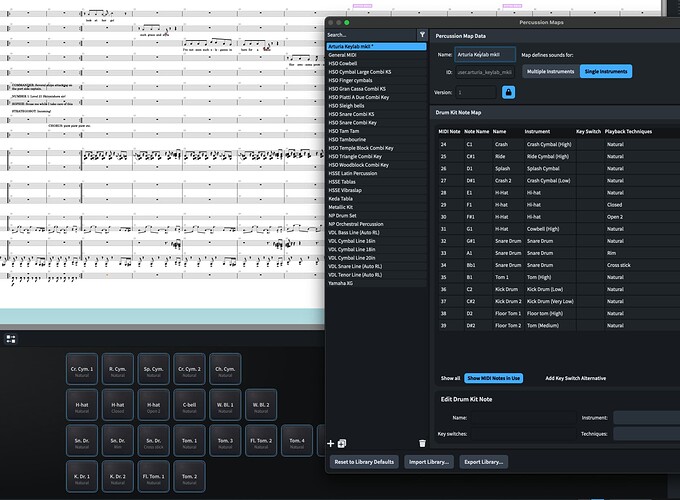Select HSO Sleigh bells map
The width and height of the screenshot is (680, 500).
coord(376,106)
